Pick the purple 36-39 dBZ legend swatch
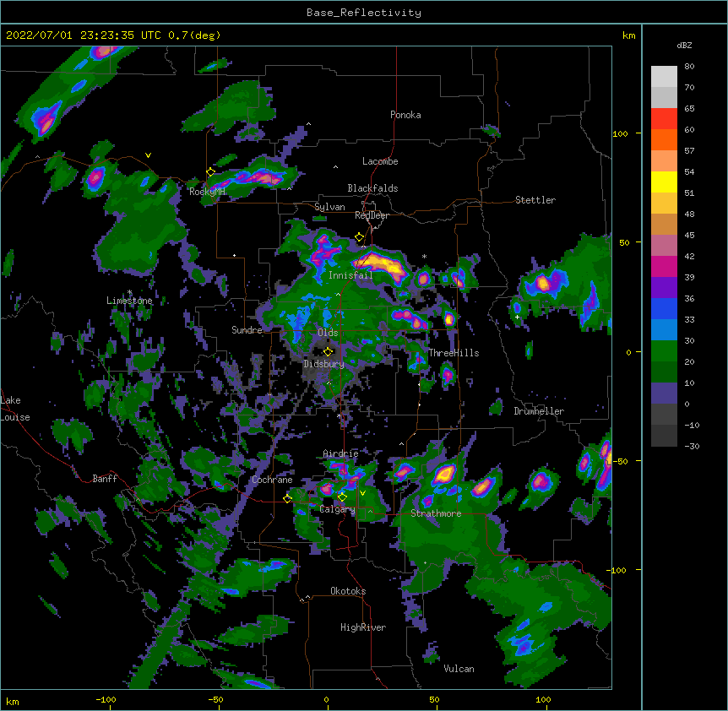 (x=664, y=288)
